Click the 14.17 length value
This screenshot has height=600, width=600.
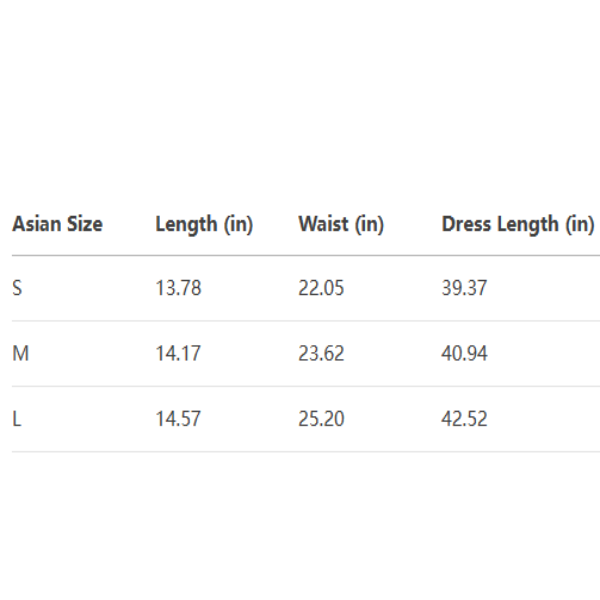(x=178, y=353)
